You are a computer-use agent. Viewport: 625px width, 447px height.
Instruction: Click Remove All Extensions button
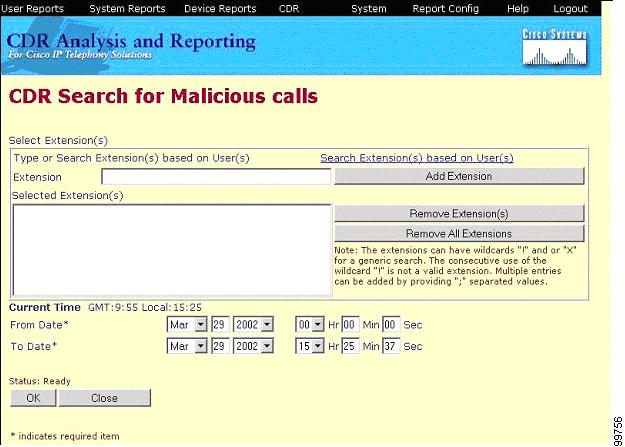coord(459,233)
